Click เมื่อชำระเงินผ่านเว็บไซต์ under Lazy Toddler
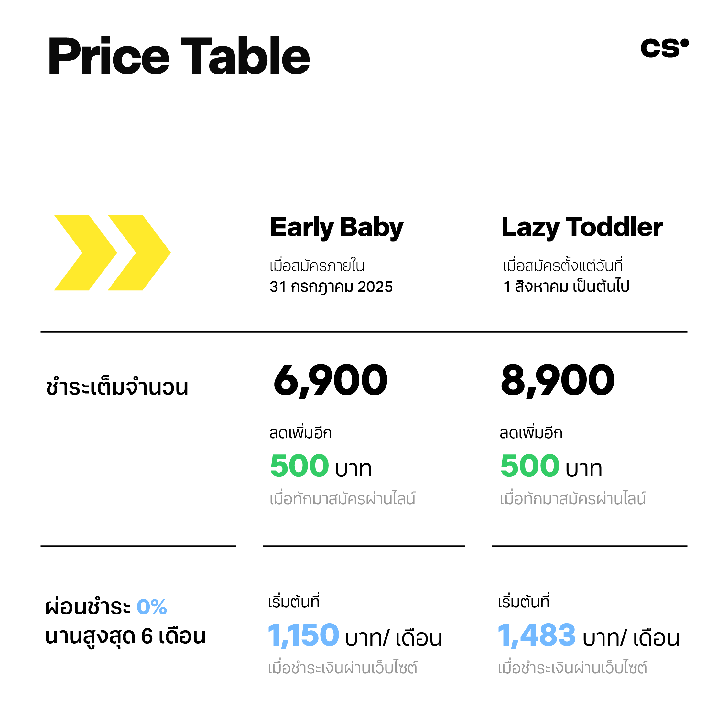The image size is (728, 728). tap(572, 667)
